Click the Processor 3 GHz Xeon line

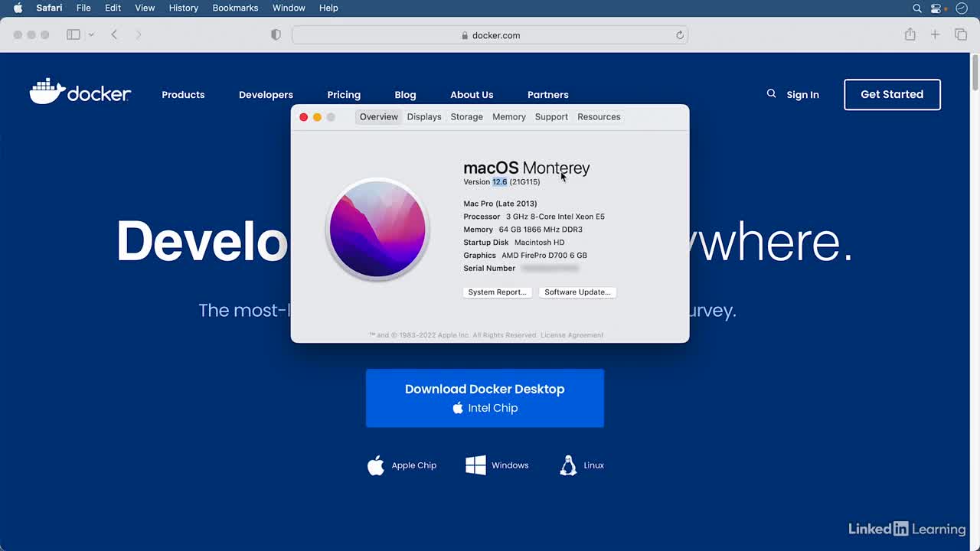pos(534,217)
